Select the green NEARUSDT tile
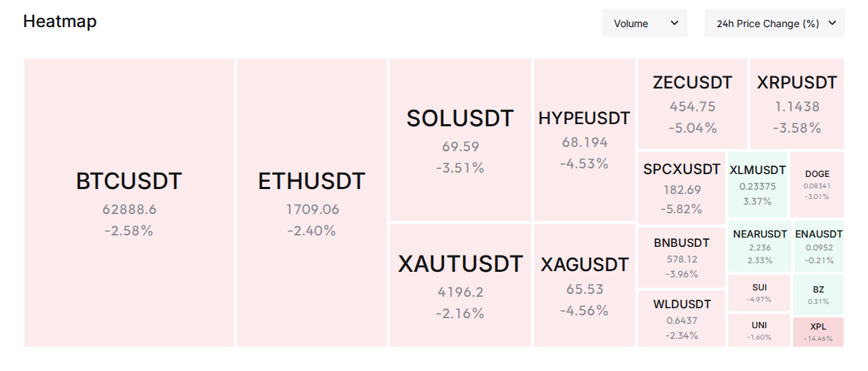Screen dimensions: 868x371 pyautogui.click(x=759, y=246)
